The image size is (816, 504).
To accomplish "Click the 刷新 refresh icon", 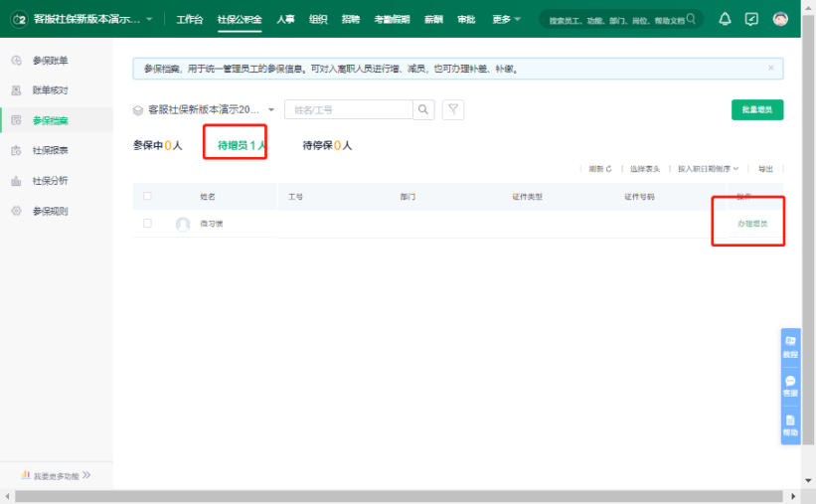I will coord(609,169).
